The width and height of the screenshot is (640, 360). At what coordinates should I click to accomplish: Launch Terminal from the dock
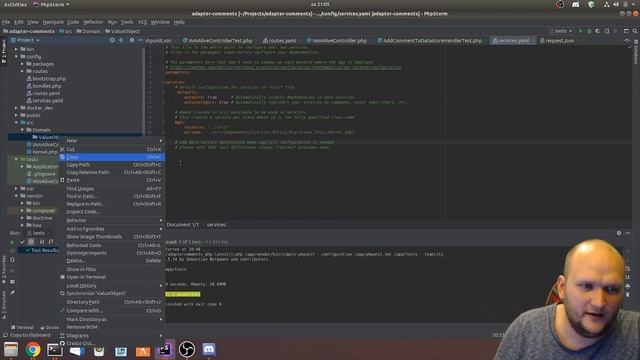[x=54, y=350]
